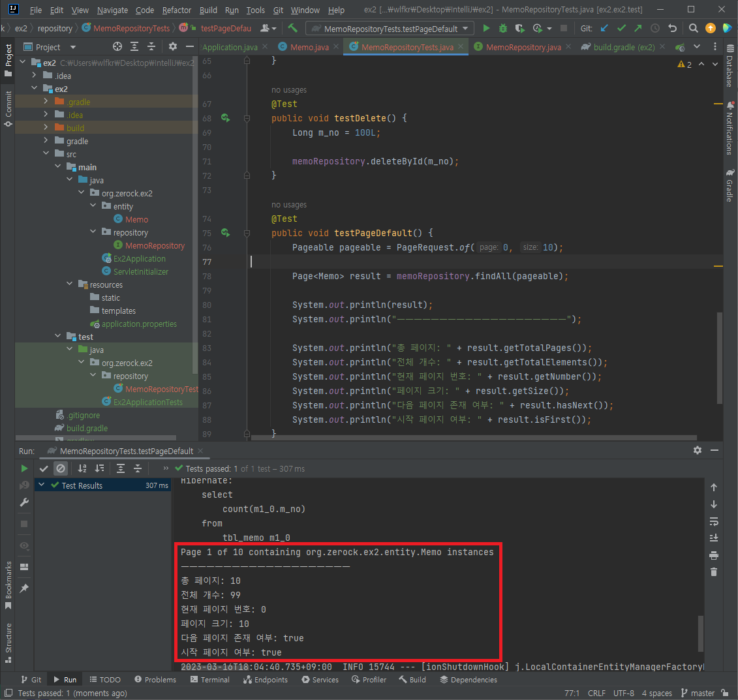Open the Database tool window
The image size is (738, 700).
coord(730,66)
